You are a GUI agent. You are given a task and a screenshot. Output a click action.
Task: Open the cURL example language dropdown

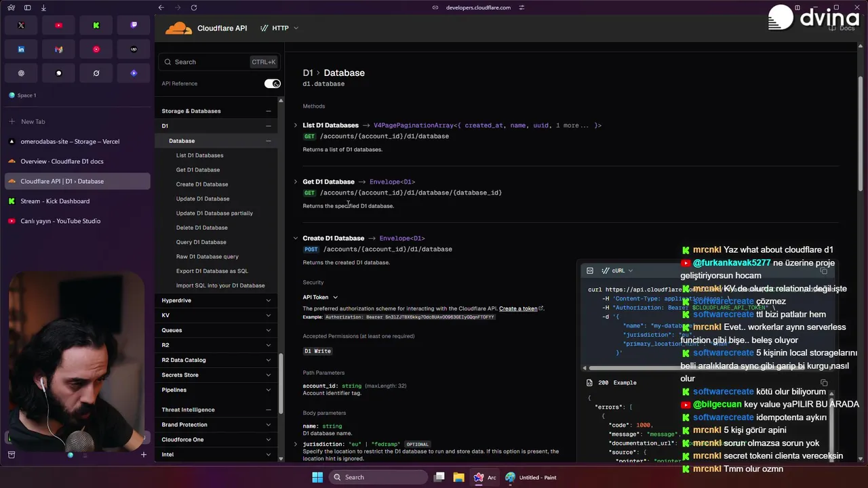(616, 270)
